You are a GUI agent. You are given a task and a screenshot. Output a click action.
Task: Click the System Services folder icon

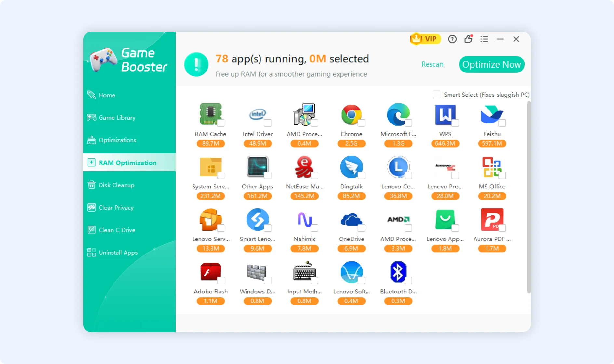210,167
